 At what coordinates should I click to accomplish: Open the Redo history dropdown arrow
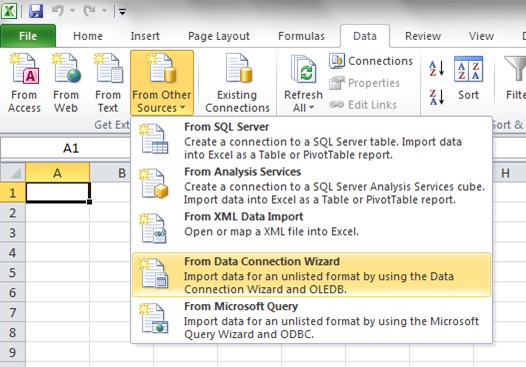(104, 11)
